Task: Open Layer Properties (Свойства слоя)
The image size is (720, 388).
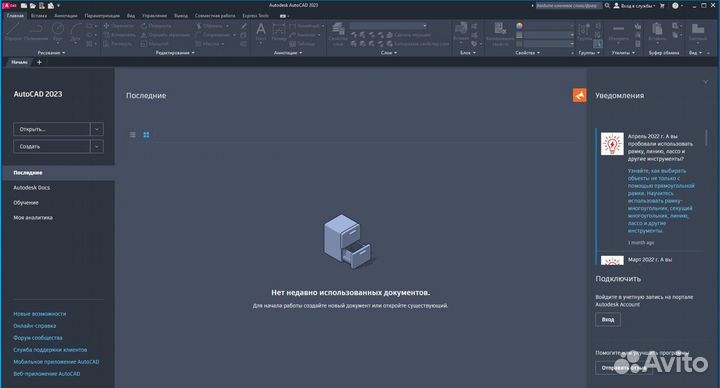Action: coord(338,34)
